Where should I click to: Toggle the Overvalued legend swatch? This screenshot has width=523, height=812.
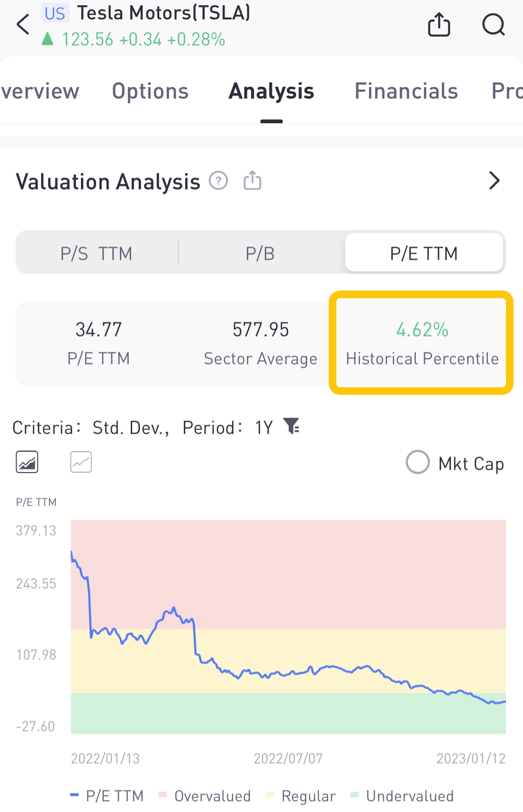(163, 795)
